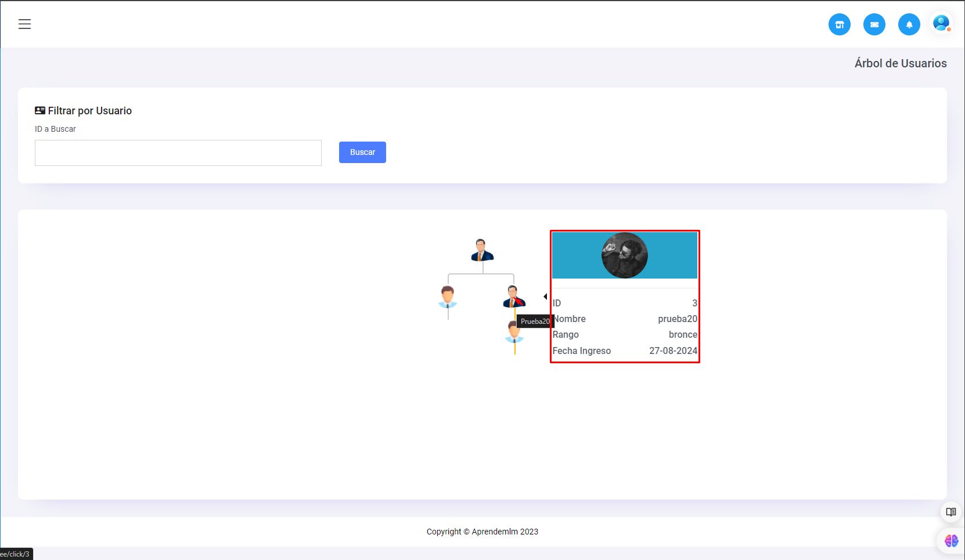Image resolution: width=965 pixels, height=560 pixels.
Task: Click the ID card icon beside Filtrar por Usuario
Action: [x=40, y=110]
